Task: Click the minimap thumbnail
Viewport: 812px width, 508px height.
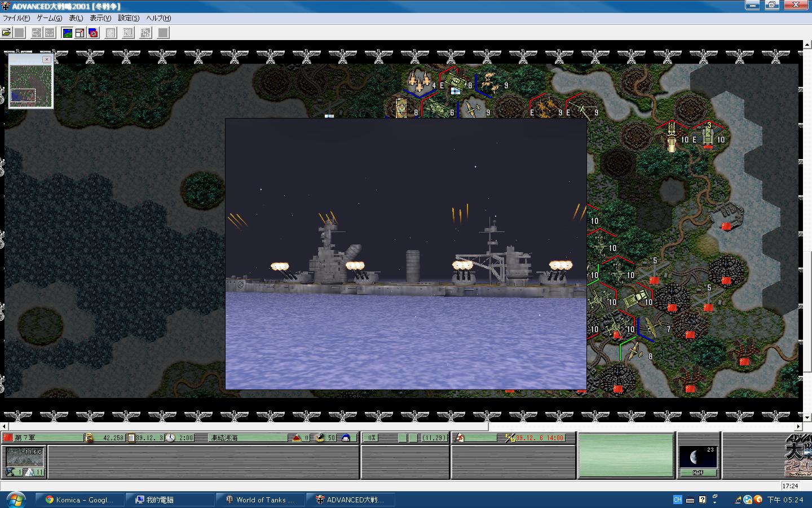Action: pos(31,83)
